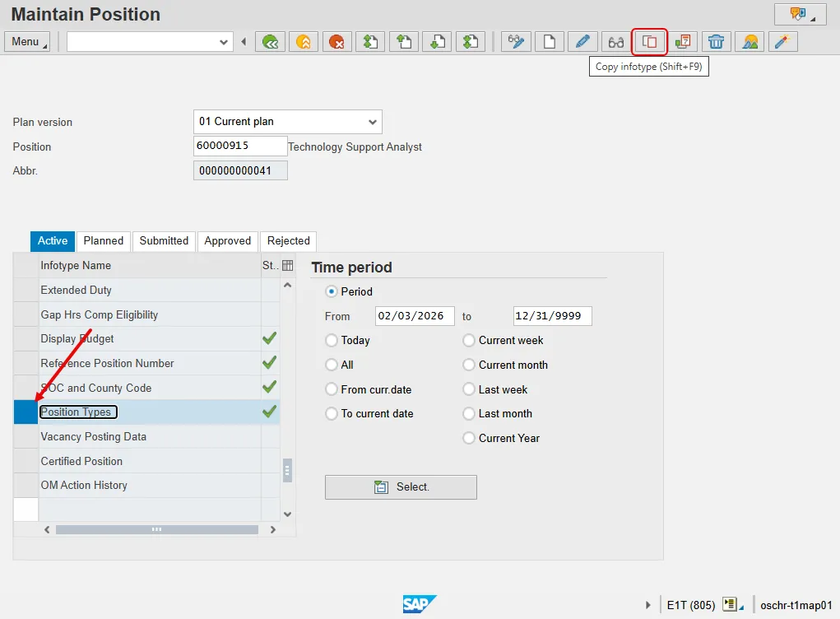Viewport: 840px width, 619px height.
Task: Select the Vacancy Posting Data infotype row
Action: click(x=94, y=437)
